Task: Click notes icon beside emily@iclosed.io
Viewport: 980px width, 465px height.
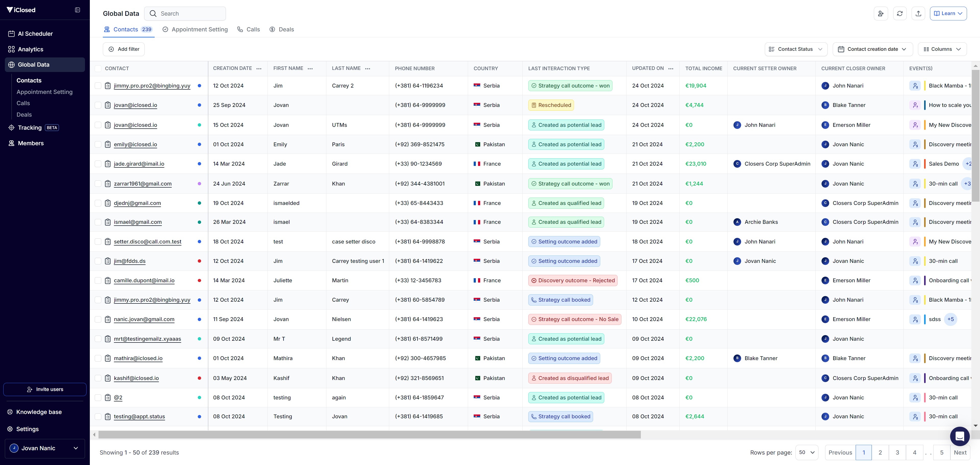Action: pos(108,144)
